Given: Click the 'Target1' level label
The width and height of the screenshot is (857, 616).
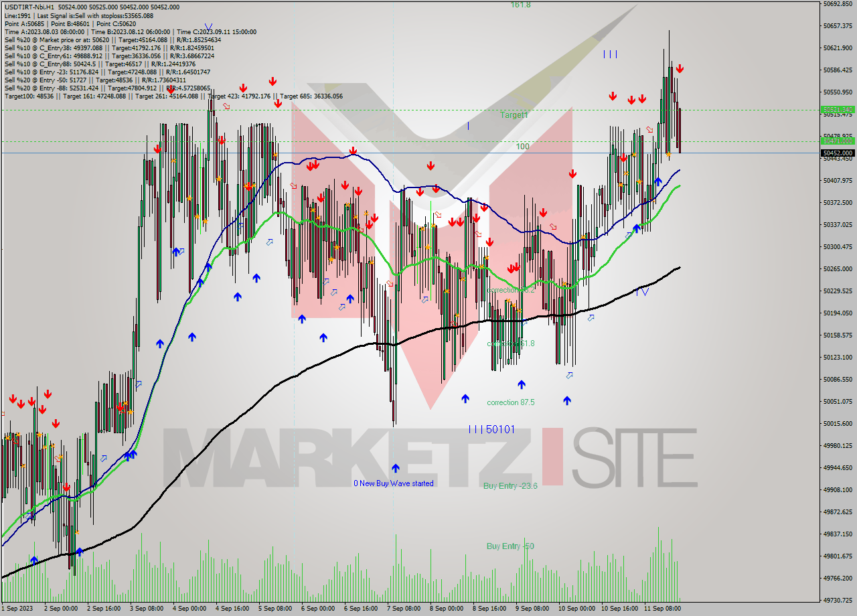Looking at the screenshot, I should pos(514,115).
